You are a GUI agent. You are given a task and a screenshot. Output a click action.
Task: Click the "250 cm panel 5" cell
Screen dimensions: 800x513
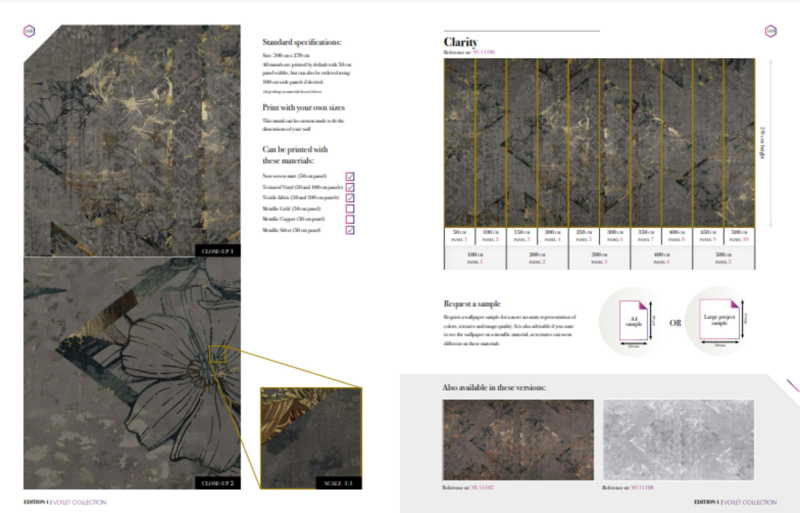point(584,236)
